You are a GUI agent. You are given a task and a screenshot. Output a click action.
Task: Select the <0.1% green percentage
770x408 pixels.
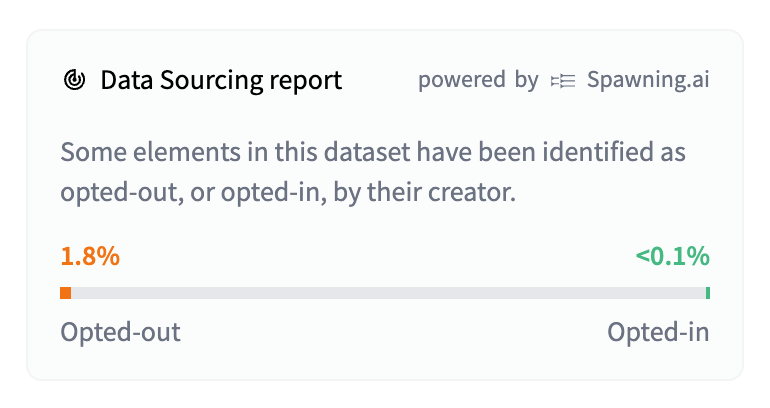[x=672, y=256]
